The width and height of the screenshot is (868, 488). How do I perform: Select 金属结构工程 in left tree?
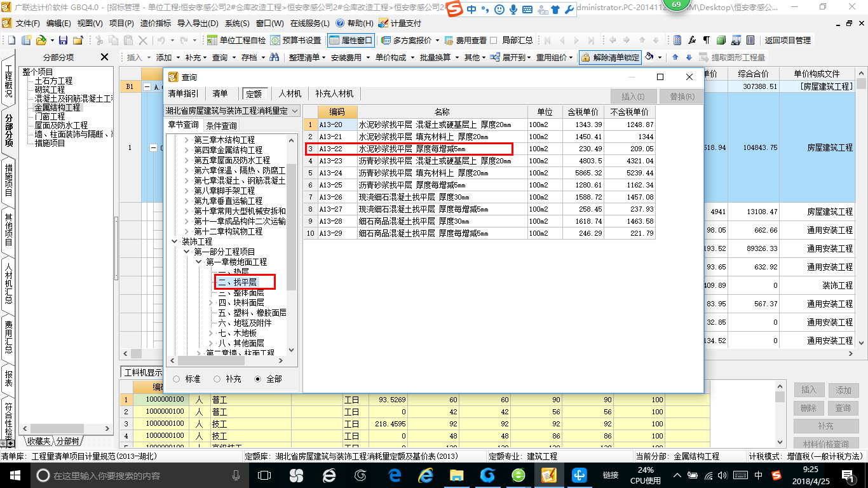(58, 108)
